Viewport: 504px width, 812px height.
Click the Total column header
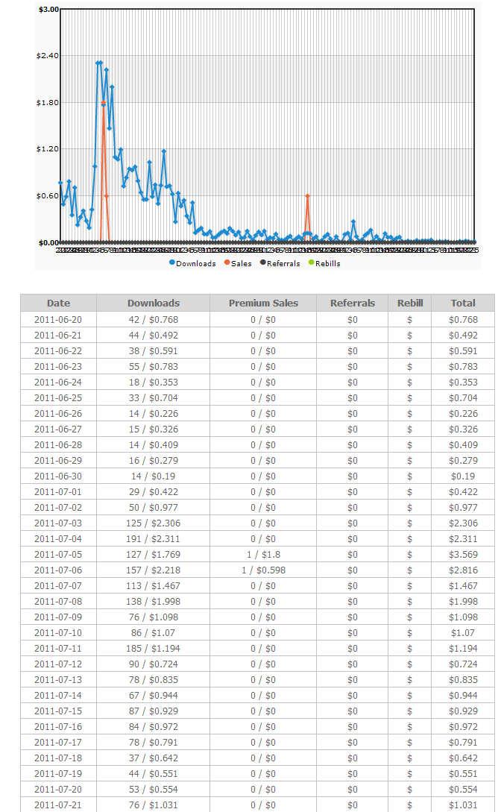[463, 303]
